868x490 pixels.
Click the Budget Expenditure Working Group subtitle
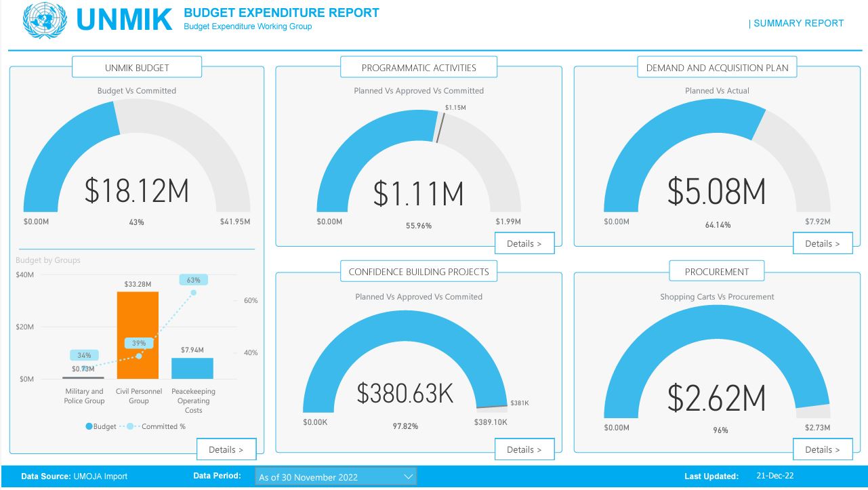(248, 26)
